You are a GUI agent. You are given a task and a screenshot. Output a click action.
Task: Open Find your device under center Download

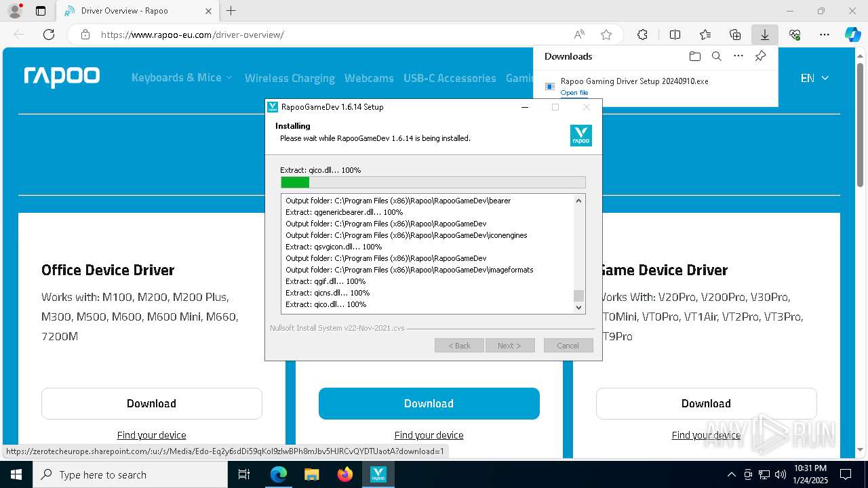tap(429, 435)
